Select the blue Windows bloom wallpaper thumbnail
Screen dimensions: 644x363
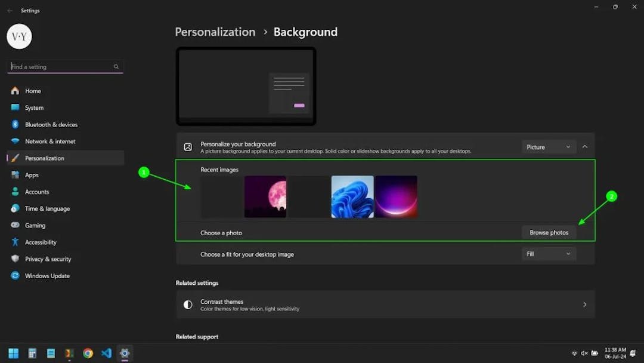352,196
